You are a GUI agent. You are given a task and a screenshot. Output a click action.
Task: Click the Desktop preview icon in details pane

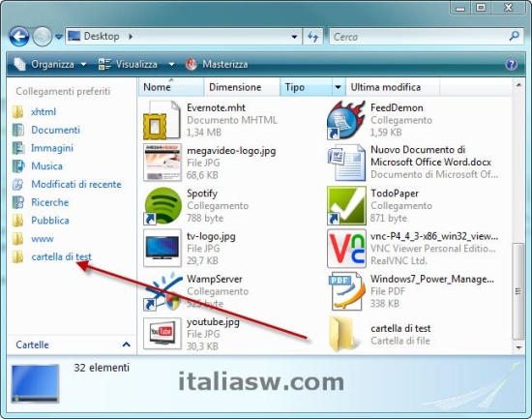[x=35, y=383]
